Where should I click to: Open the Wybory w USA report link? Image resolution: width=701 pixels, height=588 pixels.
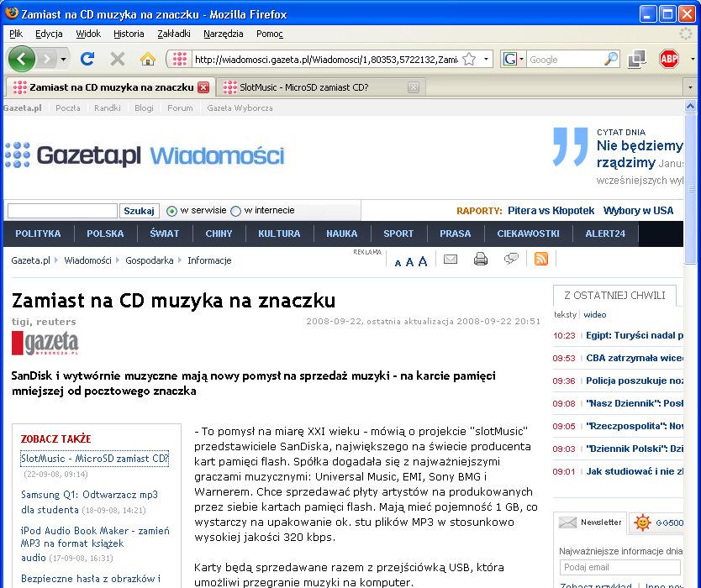[x=638, y=211]
